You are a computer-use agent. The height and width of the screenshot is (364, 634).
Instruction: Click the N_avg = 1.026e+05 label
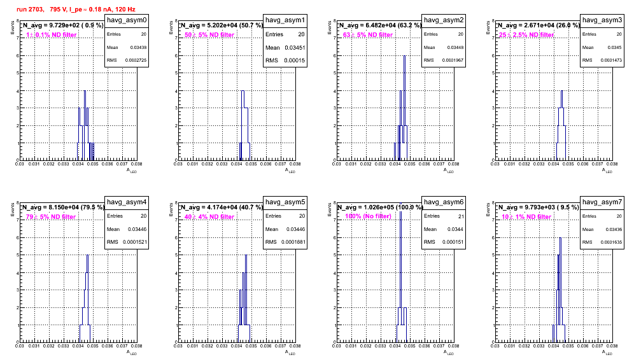coord(380,207)
